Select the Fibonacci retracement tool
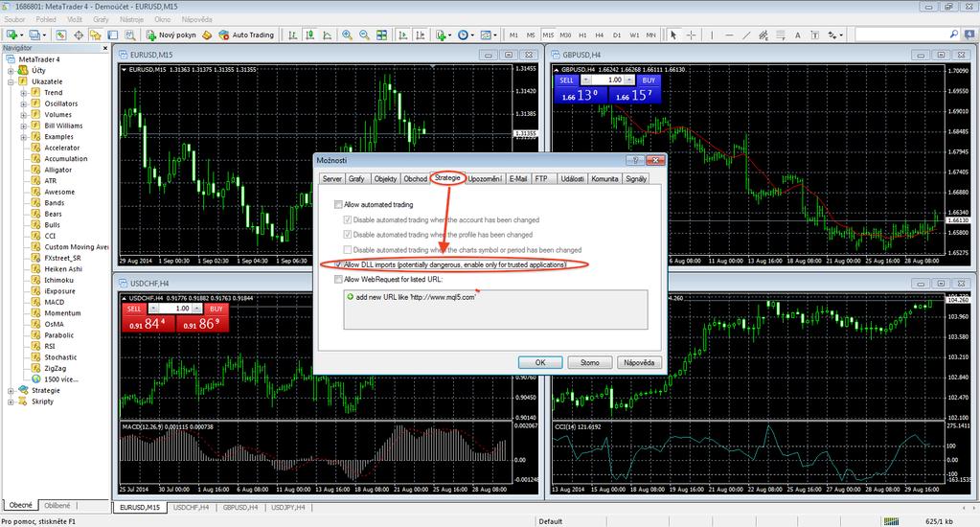This screenshot has width=980, height=527. coord(781,35)
